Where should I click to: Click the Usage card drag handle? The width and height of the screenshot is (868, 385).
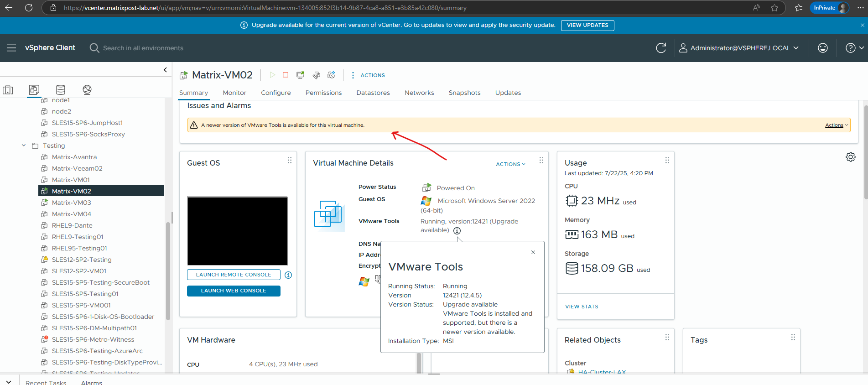pos(667,160)
